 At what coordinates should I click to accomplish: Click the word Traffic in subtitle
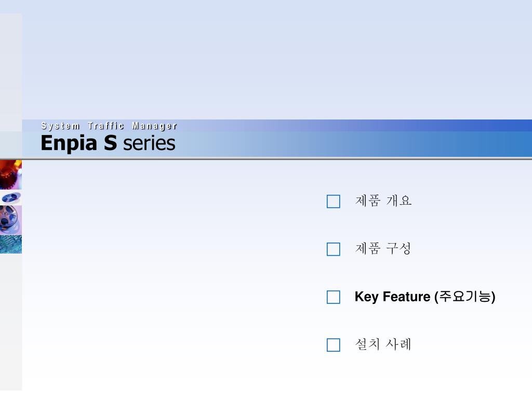(106, 126)
